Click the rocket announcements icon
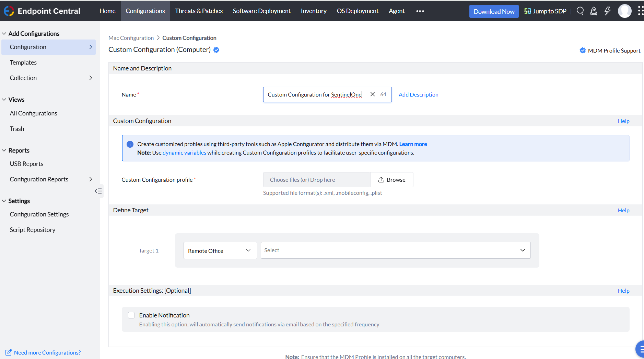Image resolution: width=644 pixels, height=359 pixels. click(594, 11)
